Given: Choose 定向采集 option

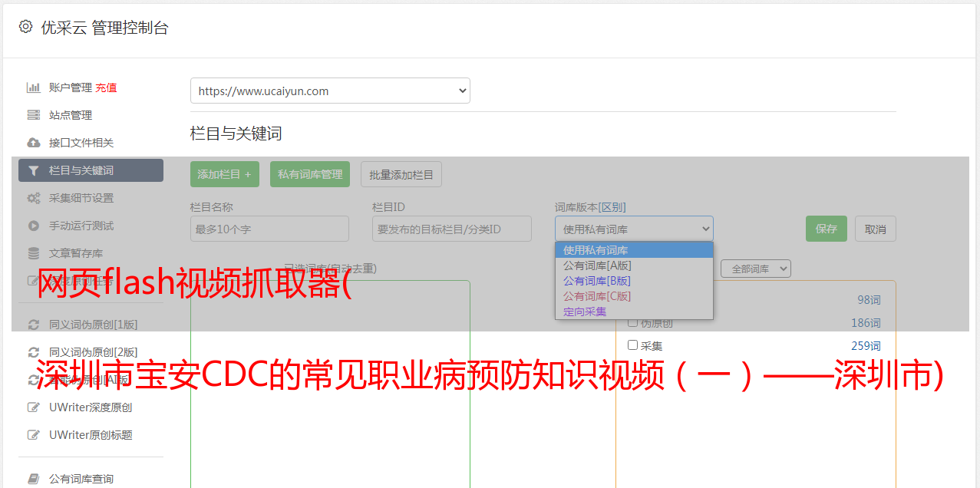Looking at the screenshot, I should pos(634,312).
